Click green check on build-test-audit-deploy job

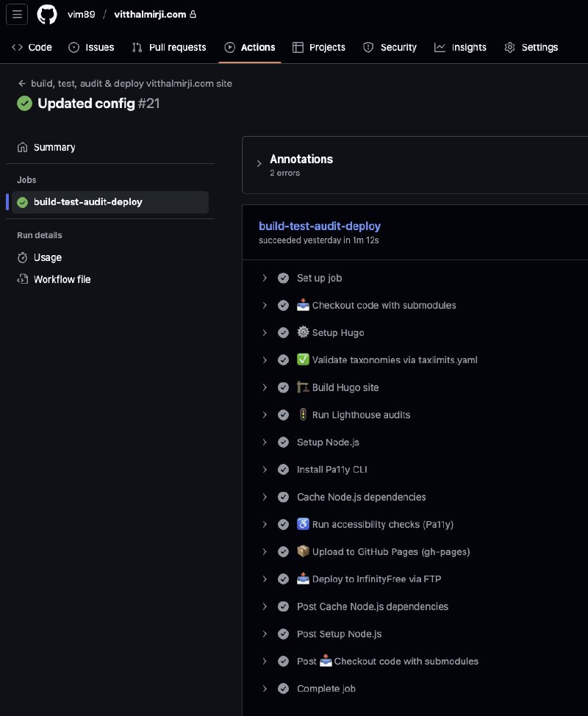click(x=22, y=202)
